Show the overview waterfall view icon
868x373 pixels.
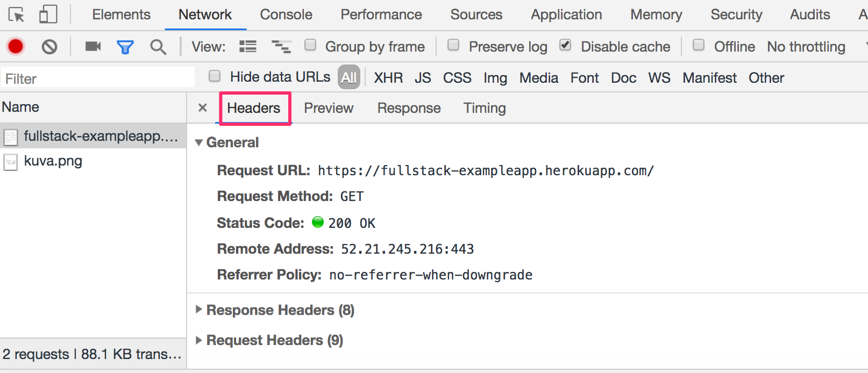pos(281,47)
